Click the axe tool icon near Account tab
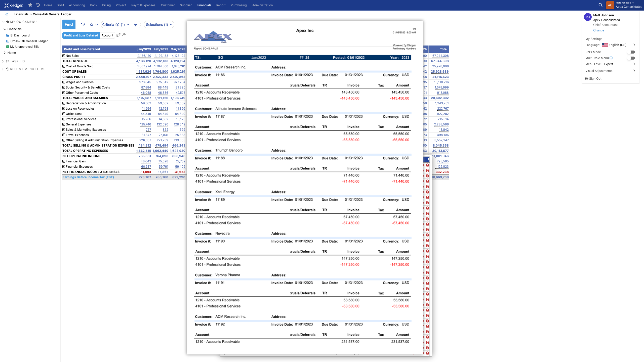The width and height of the screenshot is (644, 362). pos(124,34)
